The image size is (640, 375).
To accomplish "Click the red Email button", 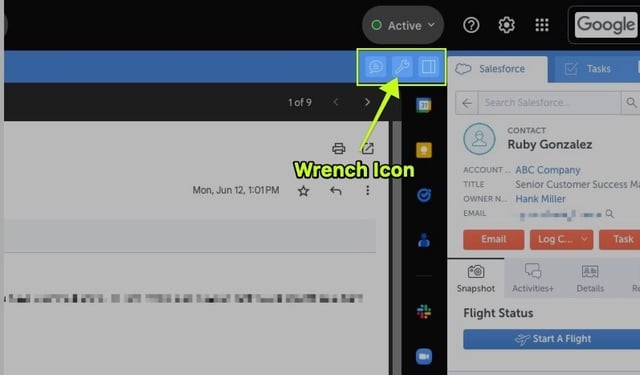I will point(493,239).
